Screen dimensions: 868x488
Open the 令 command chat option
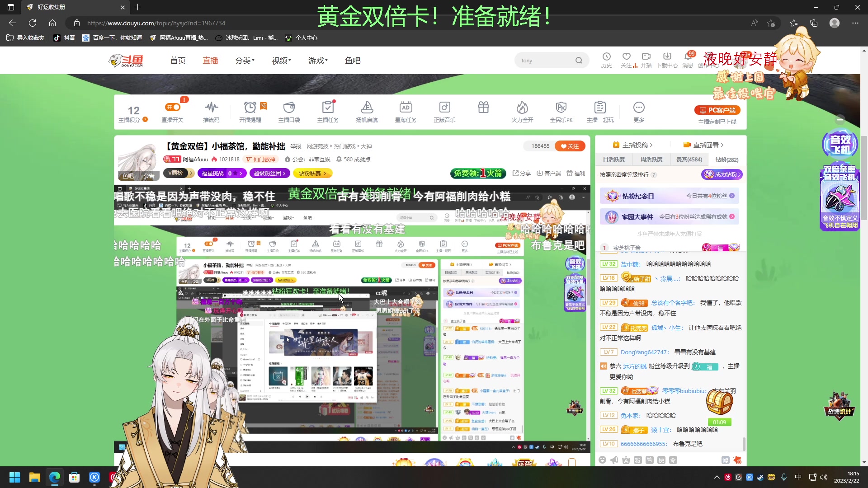point(673,460)
